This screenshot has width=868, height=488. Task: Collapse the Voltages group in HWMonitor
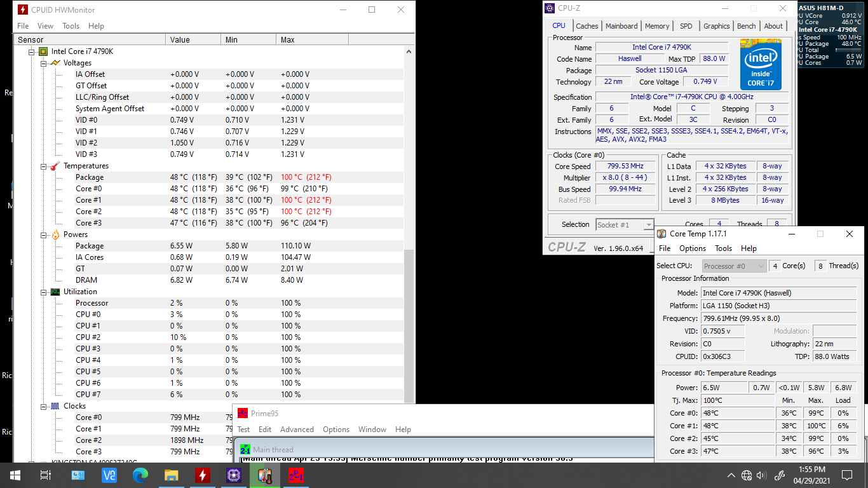click(44, 63)
